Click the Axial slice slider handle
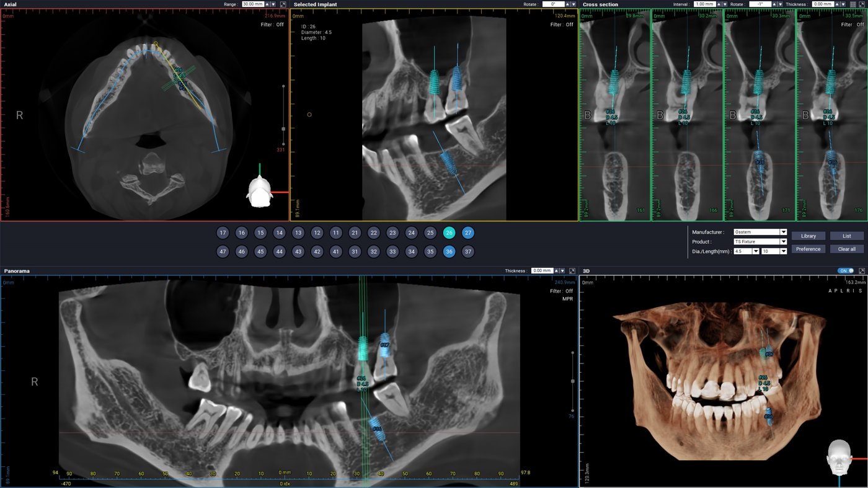The height and width of the screenshot is (488, 868). pyautogui.click(x=283, y=129)
